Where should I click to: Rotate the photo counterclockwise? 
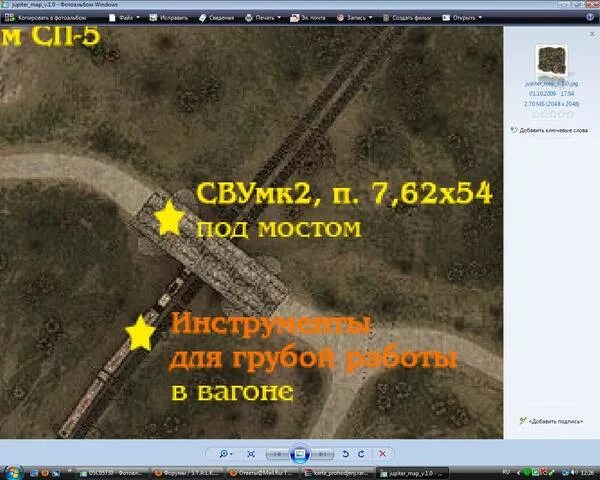click(345, 454)
